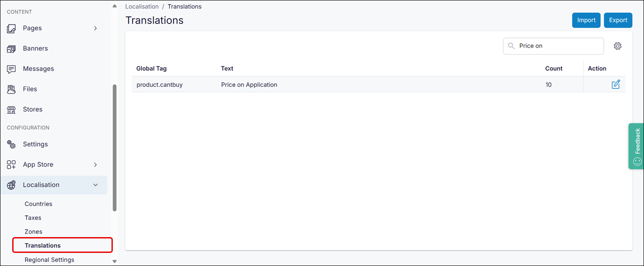
Task: Go to Regional Settings
Action: coord(49,260)
